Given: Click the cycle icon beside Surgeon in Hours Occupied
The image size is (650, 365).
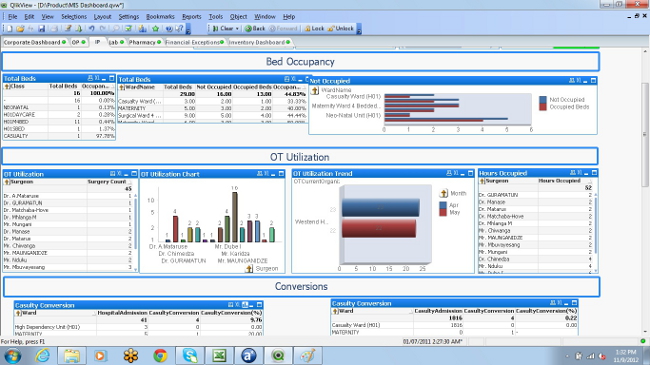Looking at the screenshot, I should coord(482,181).
